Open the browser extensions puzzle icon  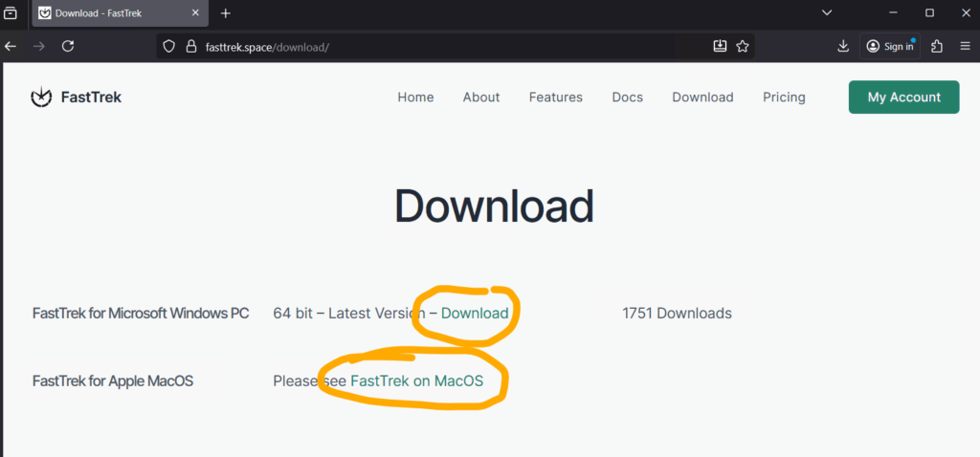point(937,46)
